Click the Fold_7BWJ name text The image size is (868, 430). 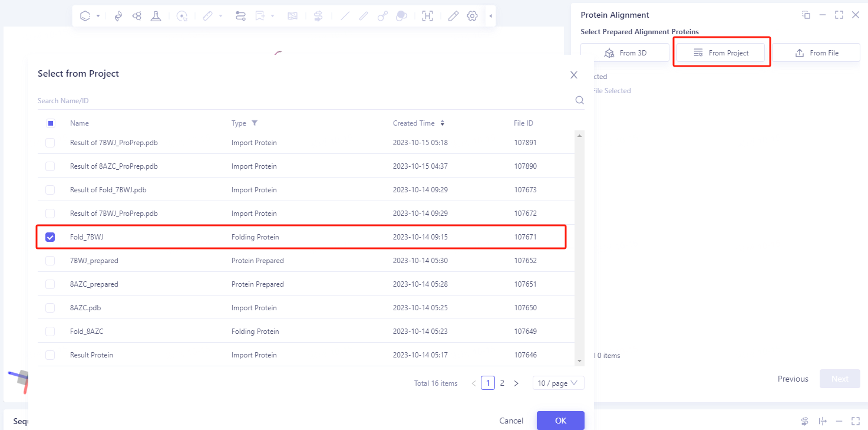pyautogui.click(x=87, y=237)
